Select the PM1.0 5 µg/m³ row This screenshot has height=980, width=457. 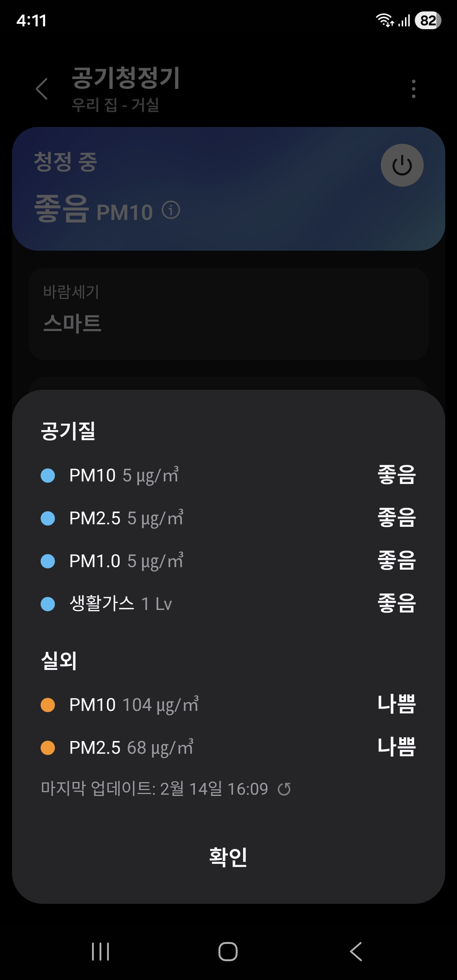pyautogui.click(x=228, y=561)
